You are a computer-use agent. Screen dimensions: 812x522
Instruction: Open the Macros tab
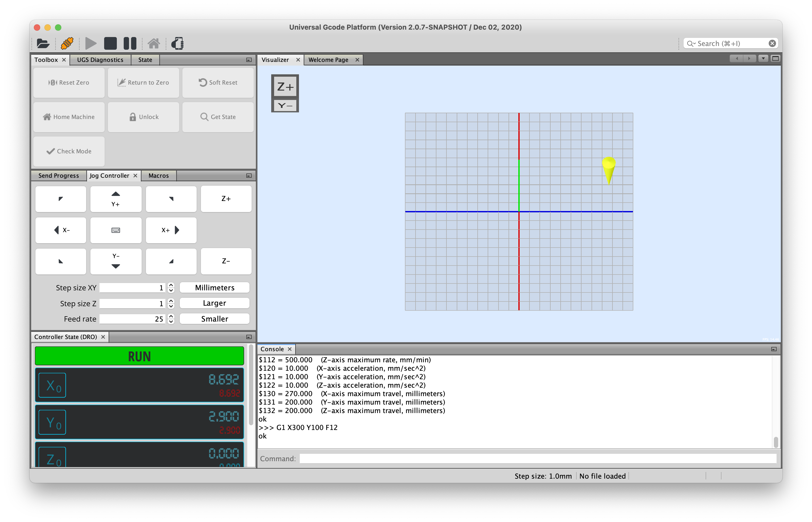tap(159, 176)
